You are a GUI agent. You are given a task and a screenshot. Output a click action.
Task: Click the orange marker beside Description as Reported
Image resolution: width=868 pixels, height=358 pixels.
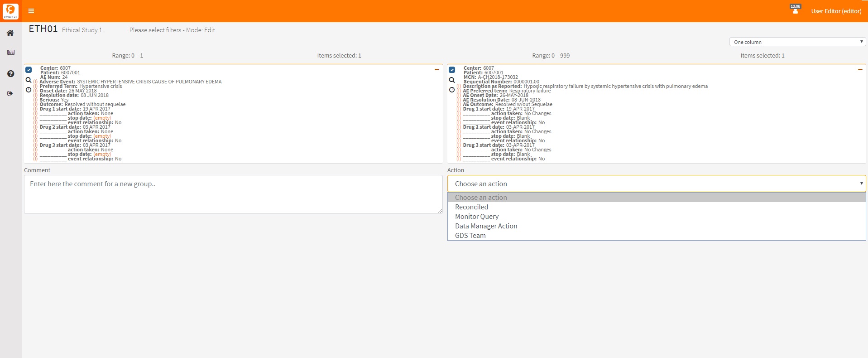click(459, 86)
